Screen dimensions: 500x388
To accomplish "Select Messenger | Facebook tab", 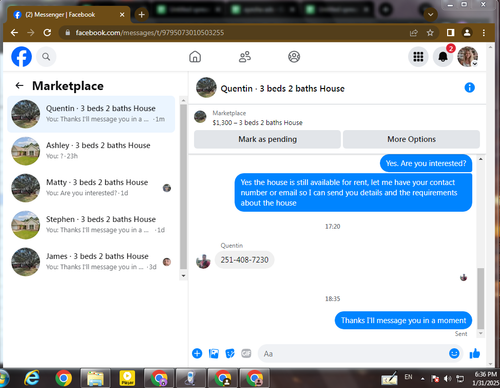I will tap(68, 15).
